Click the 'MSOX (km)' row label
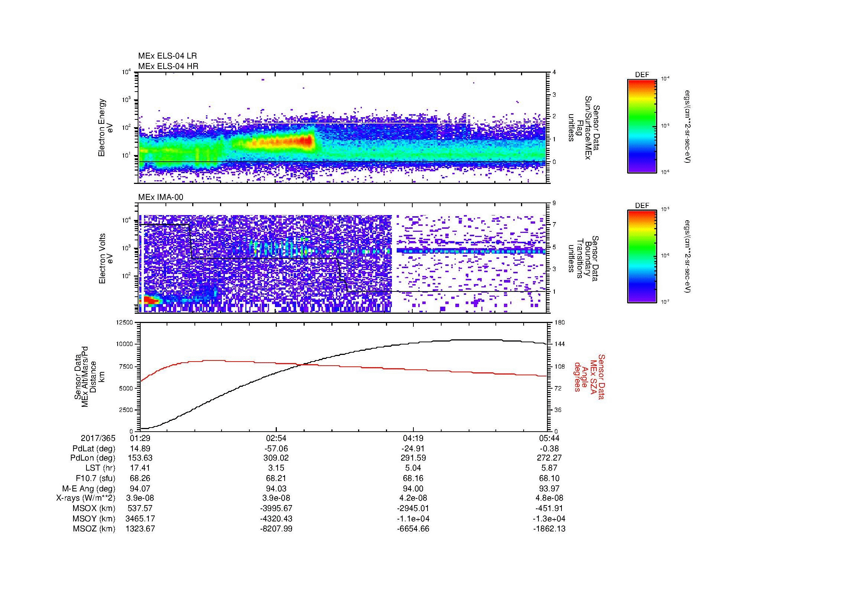 click(x=94, y=508)
